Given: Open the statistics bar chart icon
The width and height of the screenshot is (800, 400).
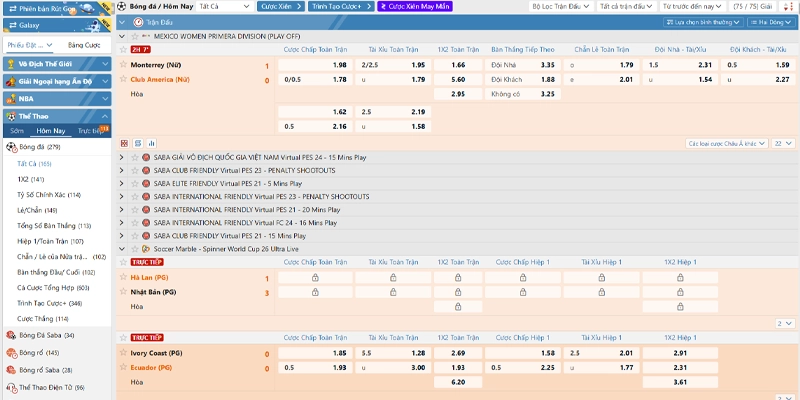Looking at the screenshot, I should point(152,143).
